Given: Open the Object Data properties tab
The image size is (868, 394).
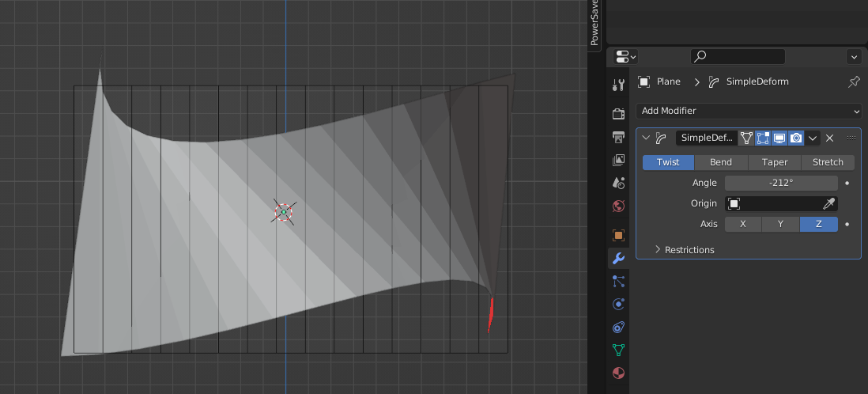Looking at the screenshot, I should click(x=619, y=350).
